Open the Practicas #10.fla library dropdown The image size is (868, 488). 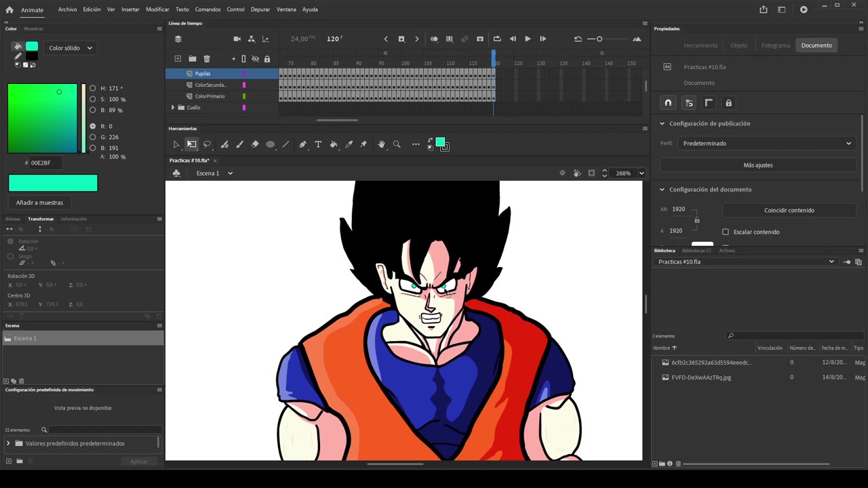coord(746,262)
